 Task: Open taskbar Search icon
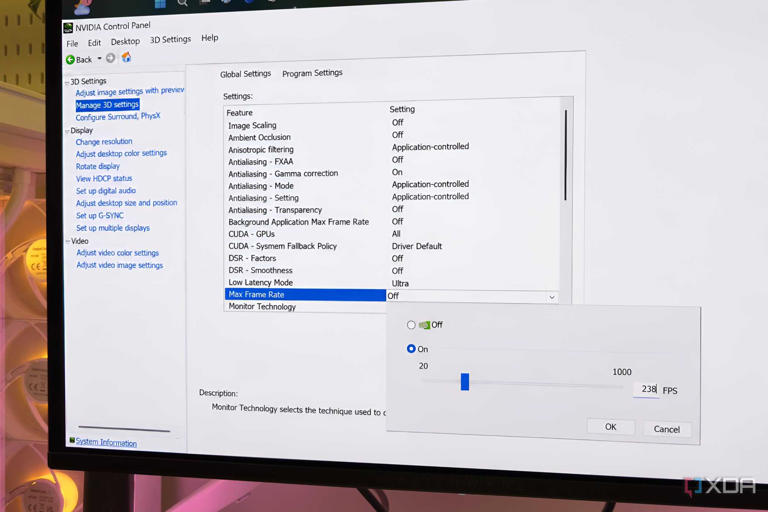(x=182, y=3)
